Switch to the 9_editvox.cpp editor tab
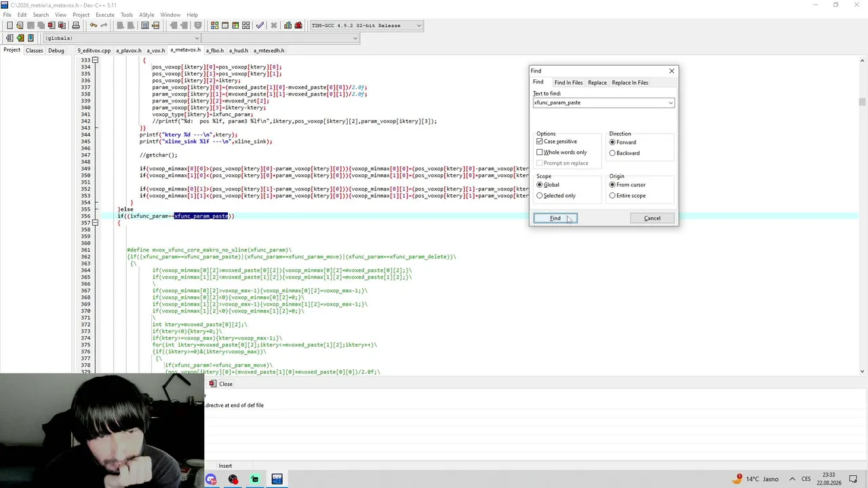The width and height of the screenshot is (868, 488). (94, 50)
